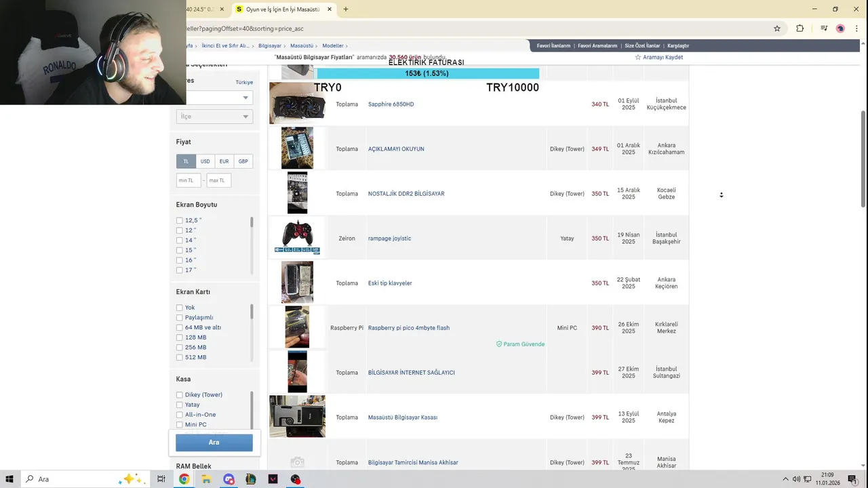Open File Explorer from the taskbar
The image size is (868, 488).
206,479
